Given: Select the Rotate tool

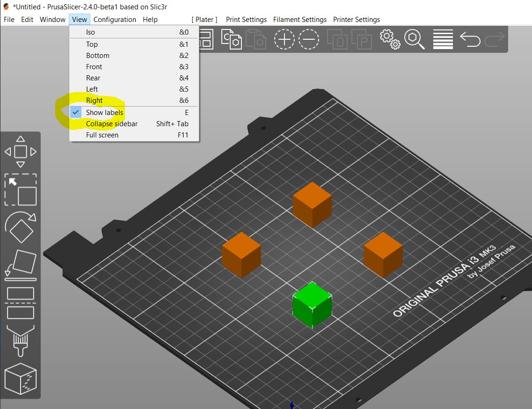Looking at the screenshot, I should click(x=20, y=228).
